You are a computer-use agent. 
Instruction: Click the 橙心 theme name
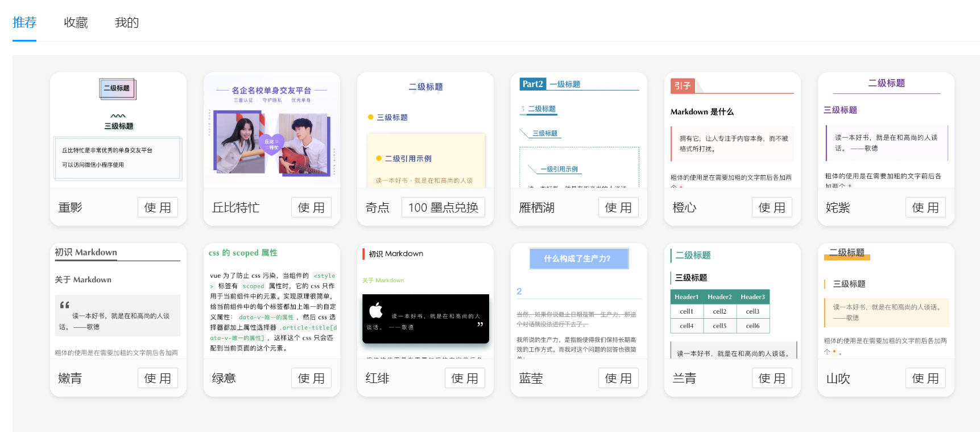tap(684, 208)
